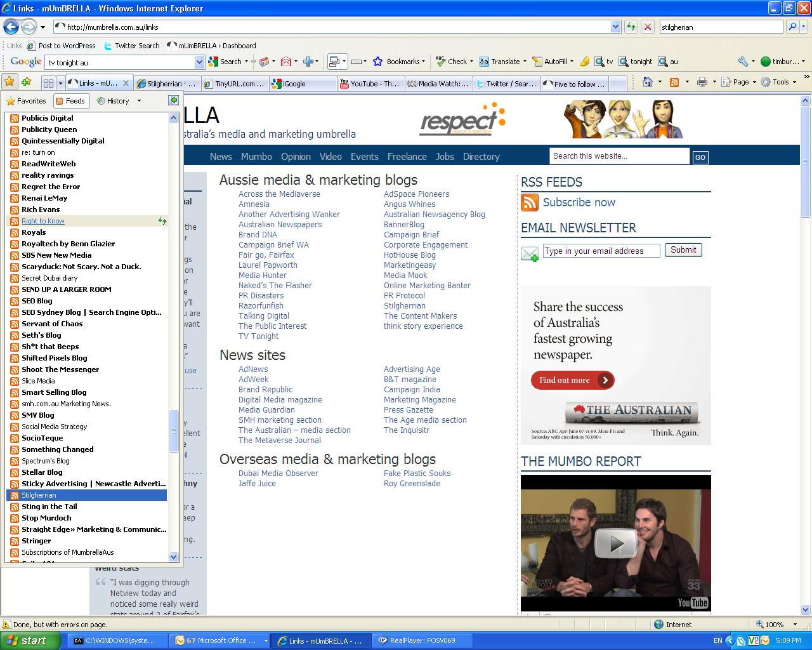Refresh the page with green arrows icon
The width and height of the screenshot is (812, 650).
click(631, 27)
